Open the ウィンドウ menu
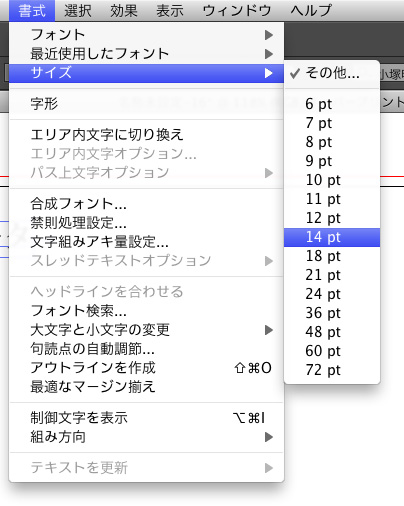The height and width of the screenshot is (506, 404). pos(237,11)
